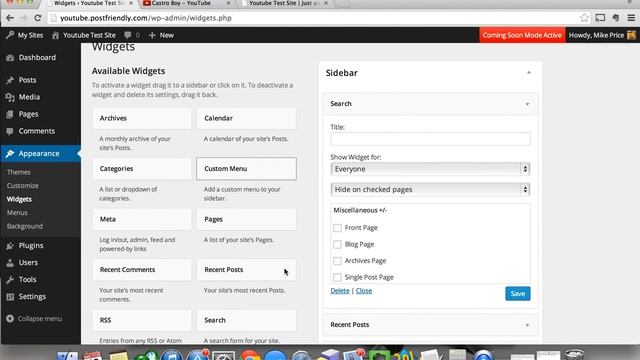Check the Blog Page checkbox
Image resolution: width=640 pixels, height=360 pixels.
coord(337,244)
